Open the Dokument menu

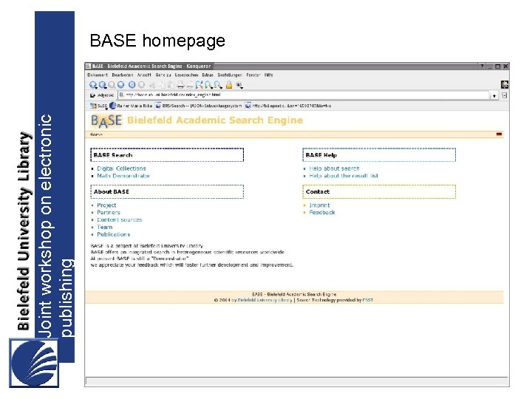(x=98, y=75)
